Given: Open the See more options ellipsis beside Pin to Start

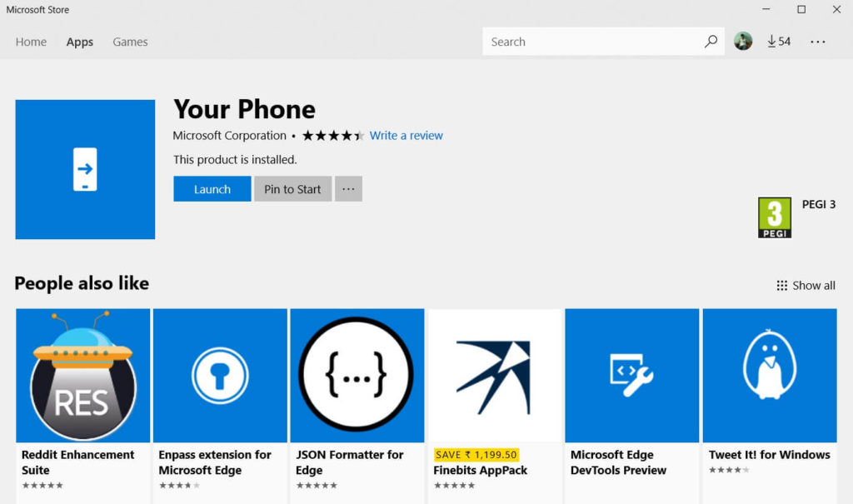Looking at the screenshot, I should pos(348,188).
